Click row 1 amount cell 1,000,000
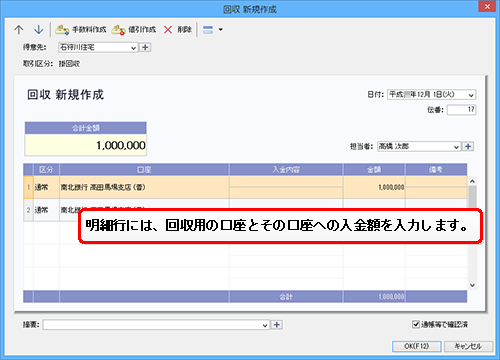The image size is (500, 360). 374,187
